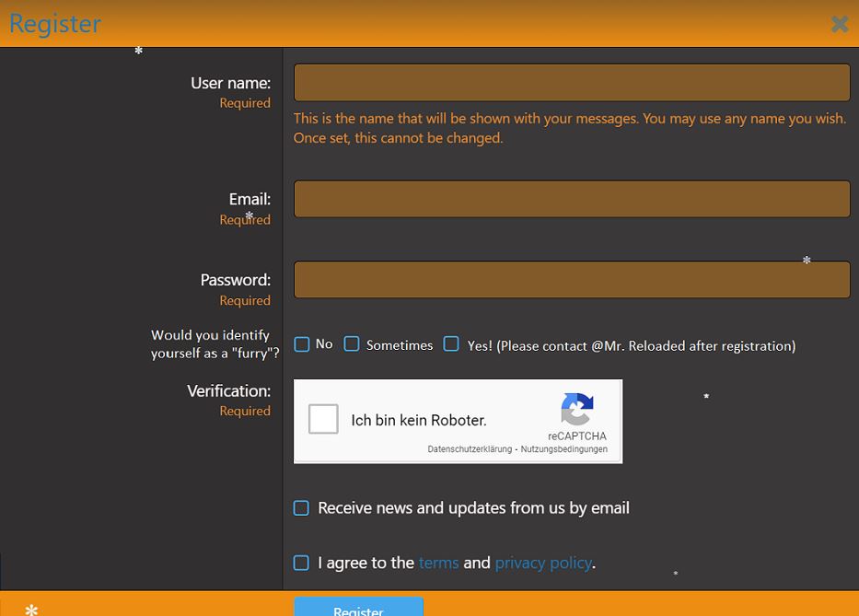The height and width of the screenshot is (616, 859).
Task: Click the 'Would you identify yourself as a "furry"?' label
Action: click(x=215, y=344)
